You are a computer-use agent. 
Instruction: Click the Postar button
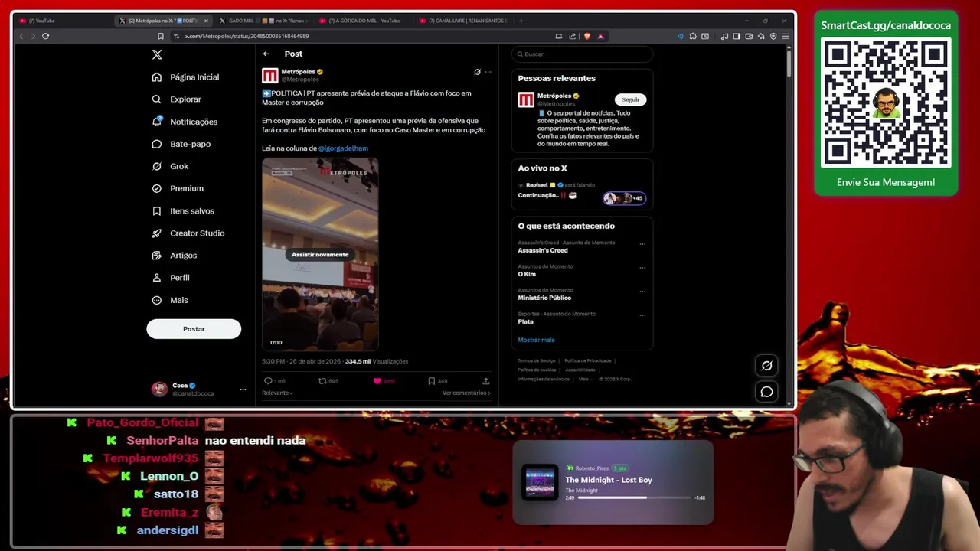(194, 329)
